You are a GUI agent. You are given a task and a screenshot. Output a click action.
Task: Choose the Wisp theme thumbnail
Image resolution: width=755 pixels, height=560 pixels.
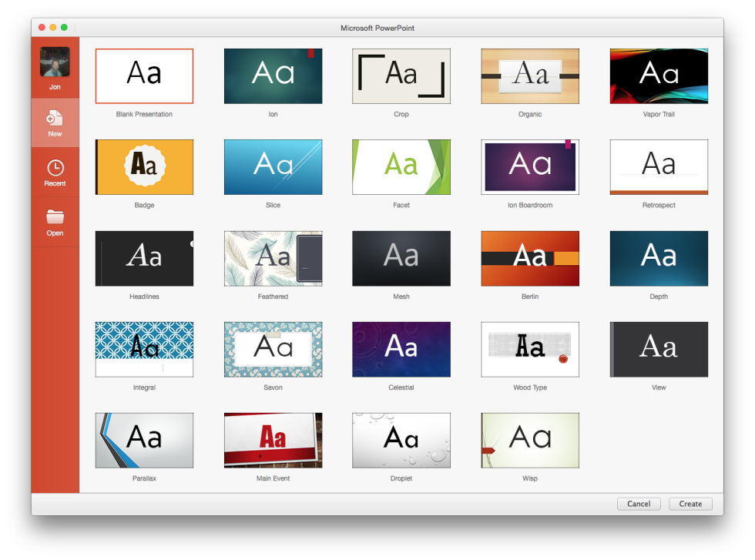[530, 441]
